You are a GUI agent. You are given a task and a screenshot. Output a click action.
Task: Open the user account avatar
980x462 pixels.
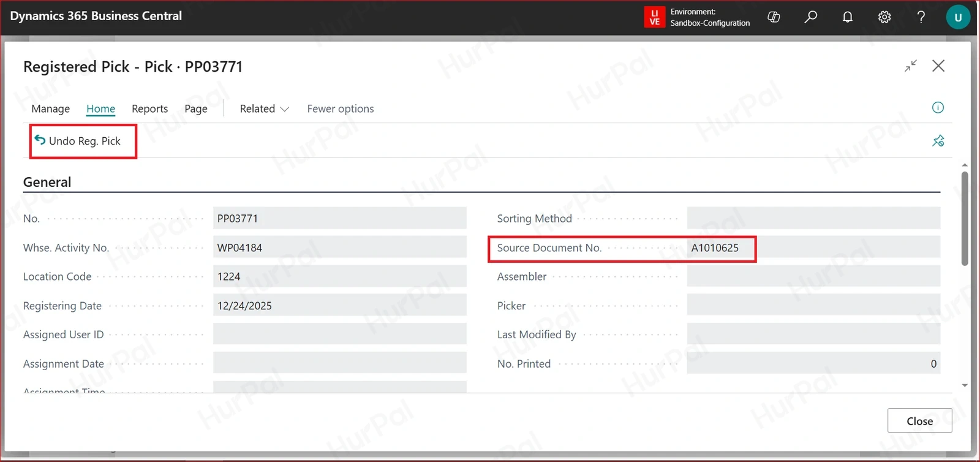pos(959,17)
